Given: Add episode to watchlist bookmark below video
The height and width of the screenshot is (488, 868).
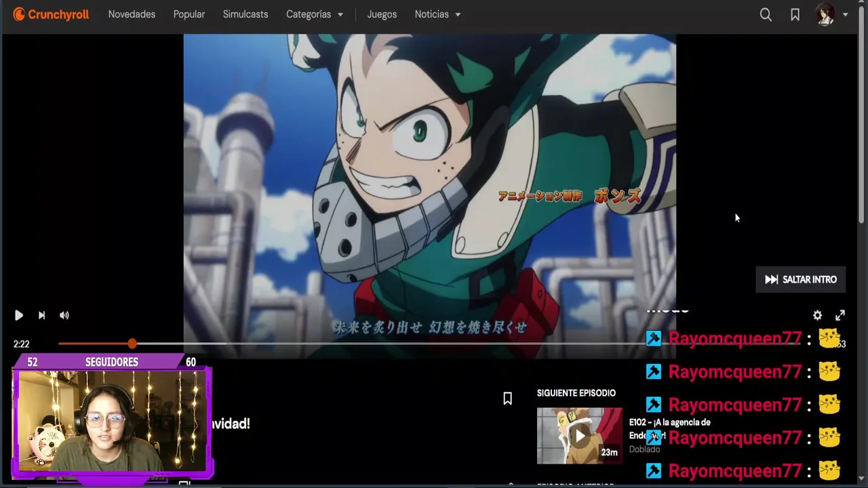Looking at the screenshot, I should pos(507,399).
